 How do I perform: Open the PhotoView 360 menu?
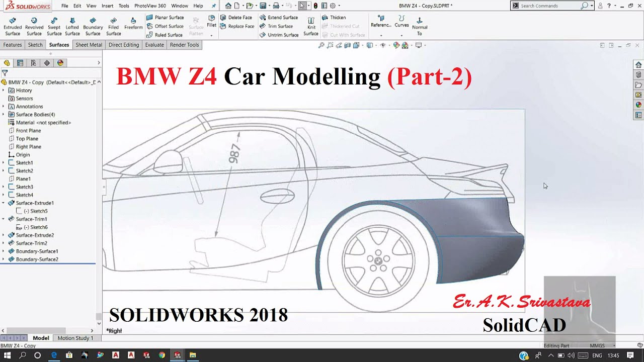150,6
